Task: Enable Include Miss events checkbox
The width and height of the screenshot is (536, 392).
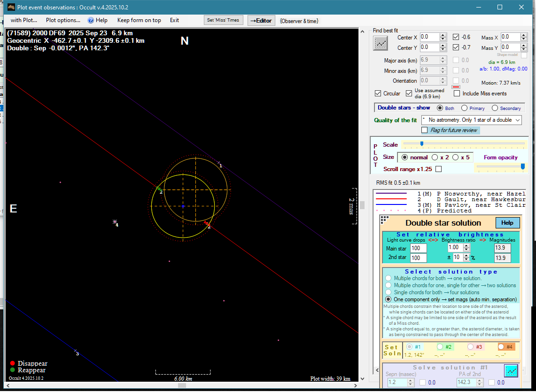Action: pos(457,94)
